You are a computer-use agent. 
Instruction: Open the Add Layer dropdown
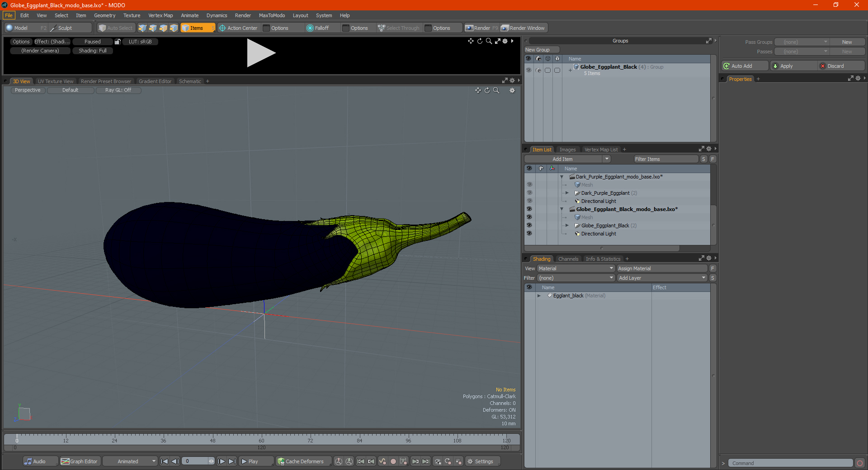click(662, 278)
